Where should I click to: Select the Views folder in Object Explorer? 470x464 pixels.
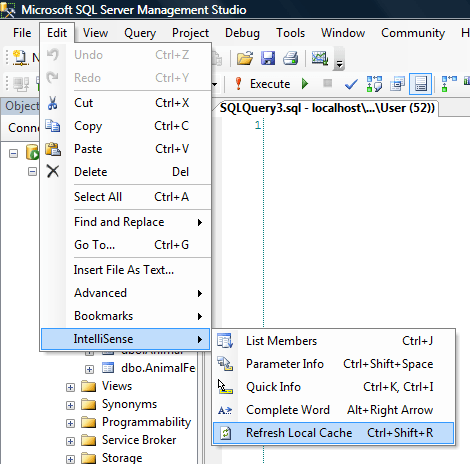(117, 386)
